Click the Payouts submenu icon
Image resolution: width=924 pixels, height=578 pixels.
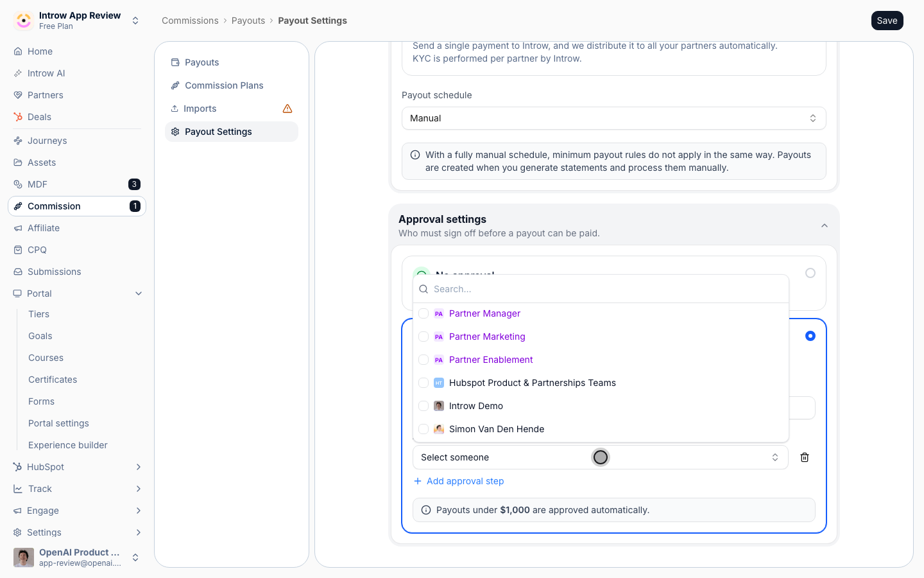[175, 62]
